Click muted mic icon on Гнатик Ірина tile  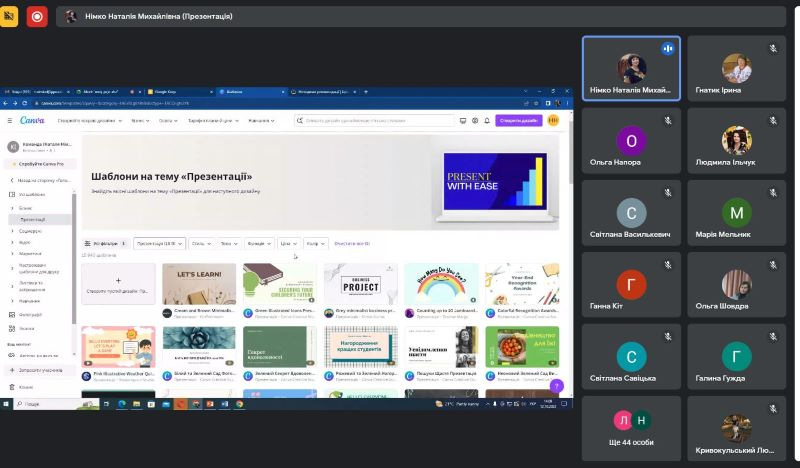773,48
